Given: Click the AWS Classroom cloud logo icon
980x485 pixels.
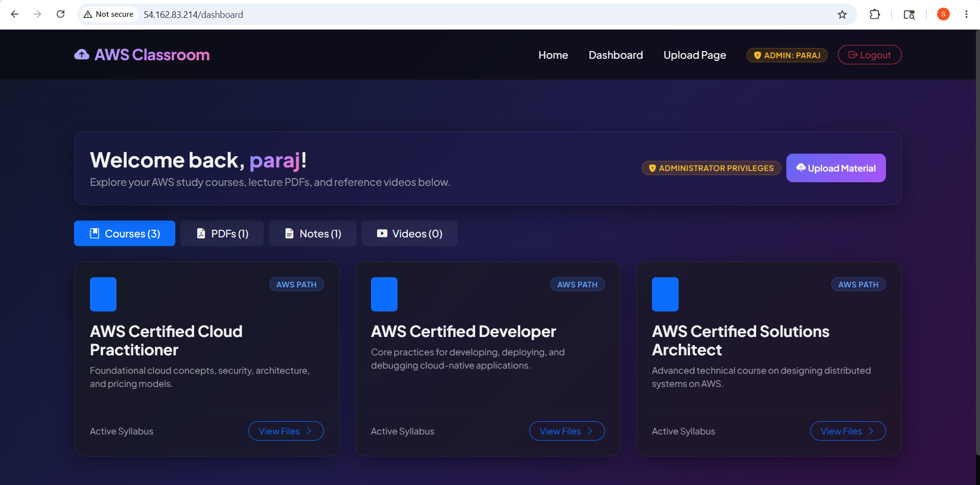Looking at the screenshot, I should (x=82, y=55).
